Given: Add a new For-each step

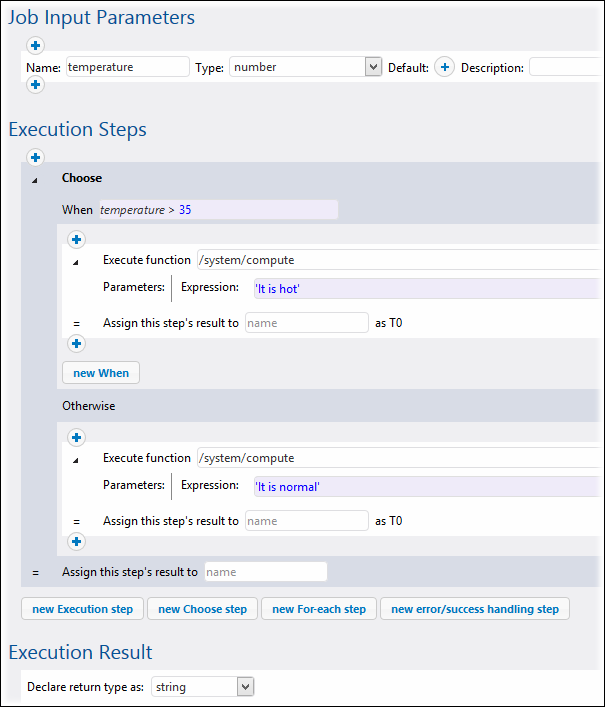Looking at the screenshot, I should pos(319,609).
